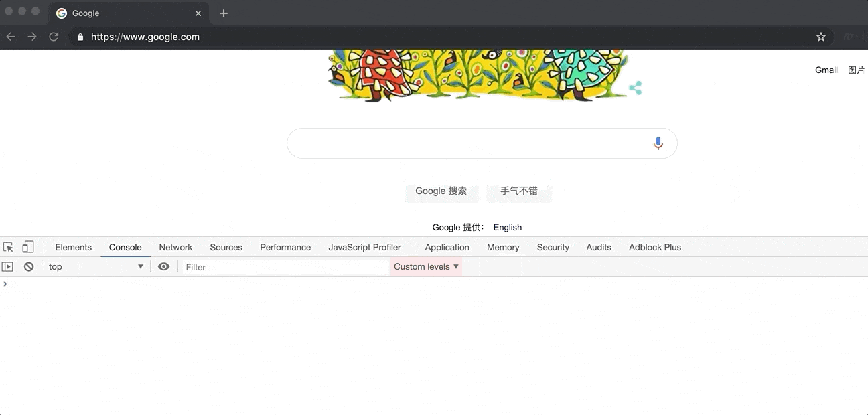The height and width of the screenshot is (415, 868).
Task: Show the console sidebar
Action: [x=7, y=266]
